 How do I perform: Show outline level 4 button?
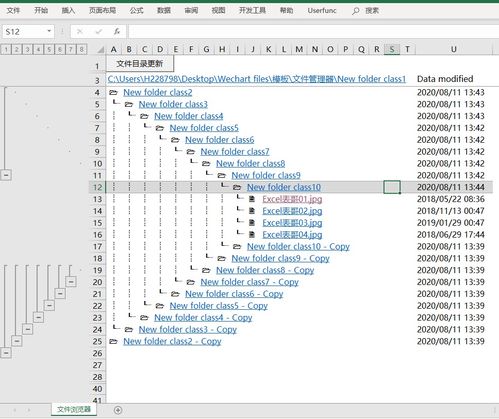pyautogui.click(x=38, y=50)
